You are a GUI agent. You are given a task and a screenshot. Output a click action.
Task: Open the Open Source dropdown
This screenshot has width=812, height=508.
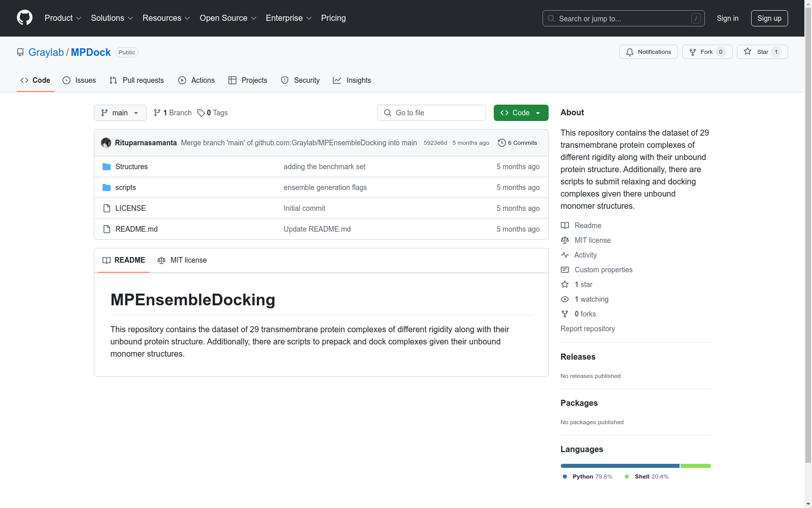[x=228, y=18]
